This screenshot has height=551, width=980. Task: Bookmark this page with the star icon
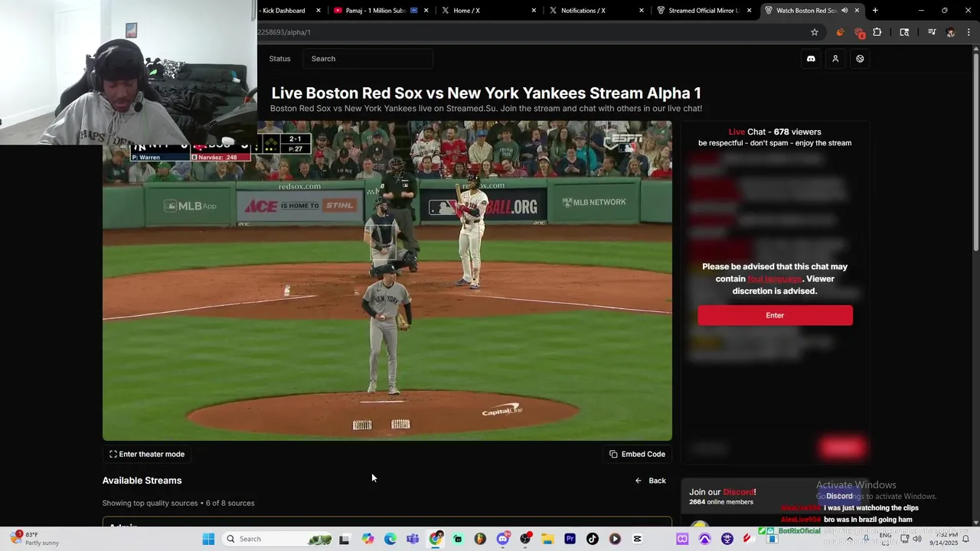(x=815, y=32)
